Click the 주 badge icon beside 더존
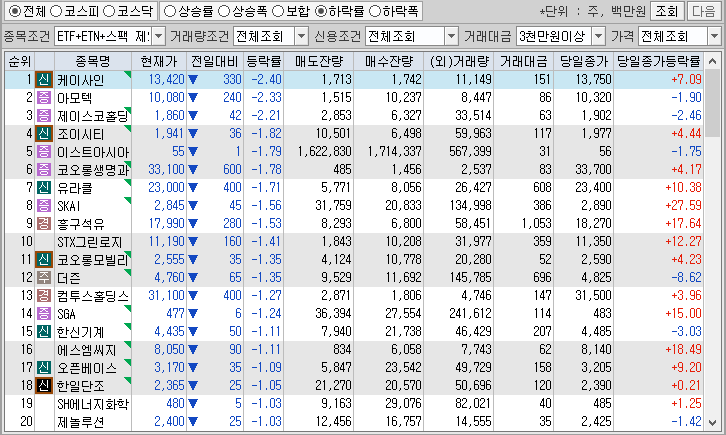The width and height of the screenshot is (726, 435). click(44, 278)
